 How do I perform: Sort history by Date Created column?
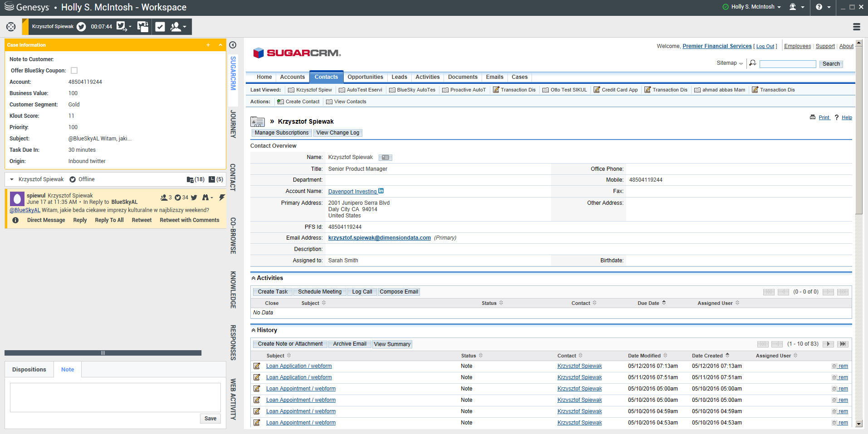pos(711,356)
